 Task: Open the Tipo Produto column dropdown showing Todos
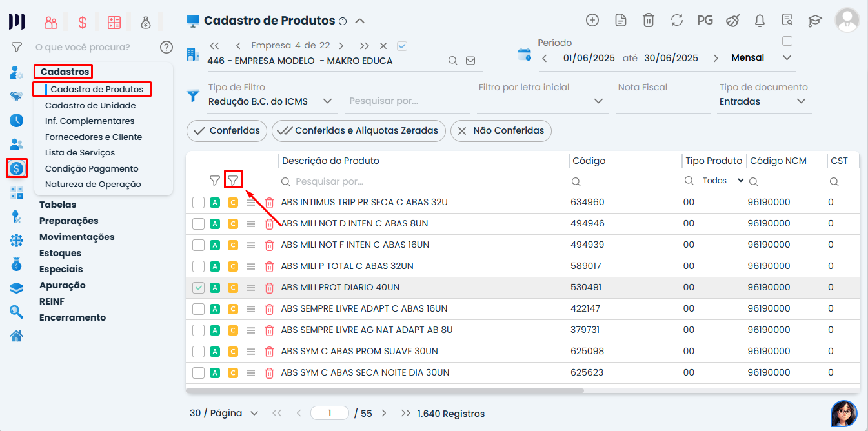722,181
